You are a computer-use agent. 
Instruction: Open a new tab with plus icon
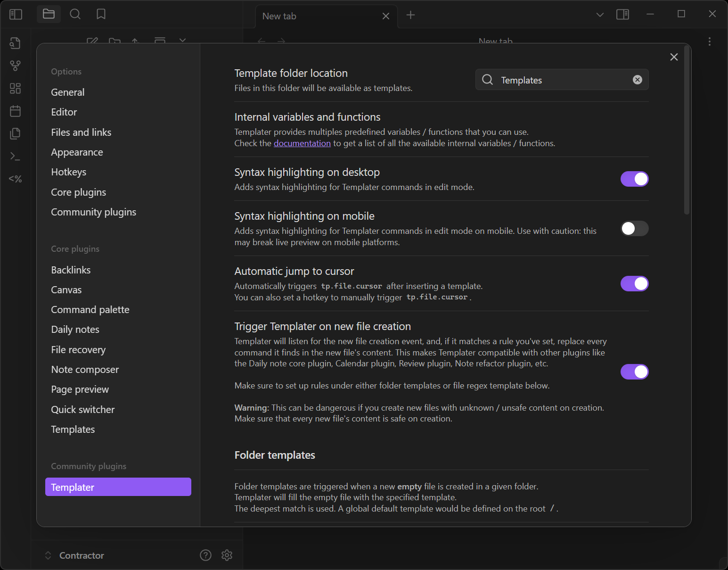(x=410, y=15)
